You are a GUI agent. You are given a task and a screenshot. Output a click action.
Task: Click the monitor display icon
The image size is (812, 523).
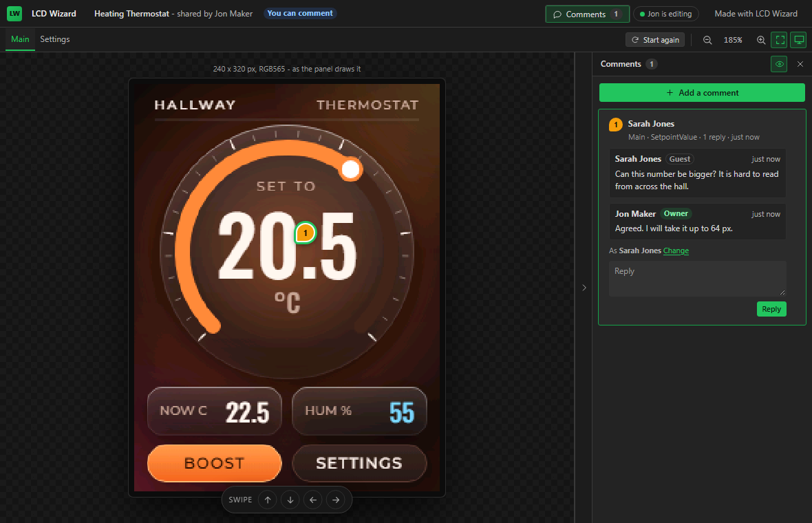click(799, 40)
